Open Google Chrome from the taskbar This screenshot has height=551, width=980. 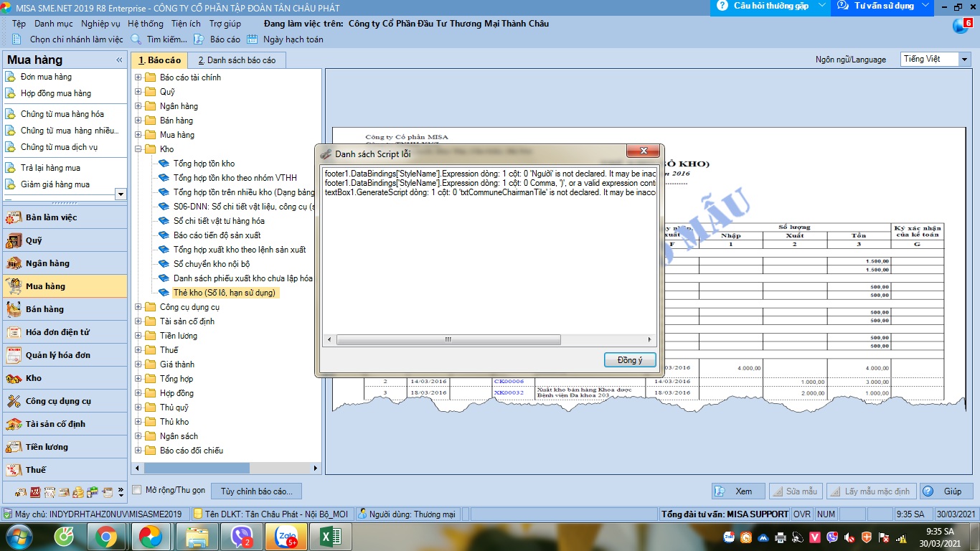[106, 537]
